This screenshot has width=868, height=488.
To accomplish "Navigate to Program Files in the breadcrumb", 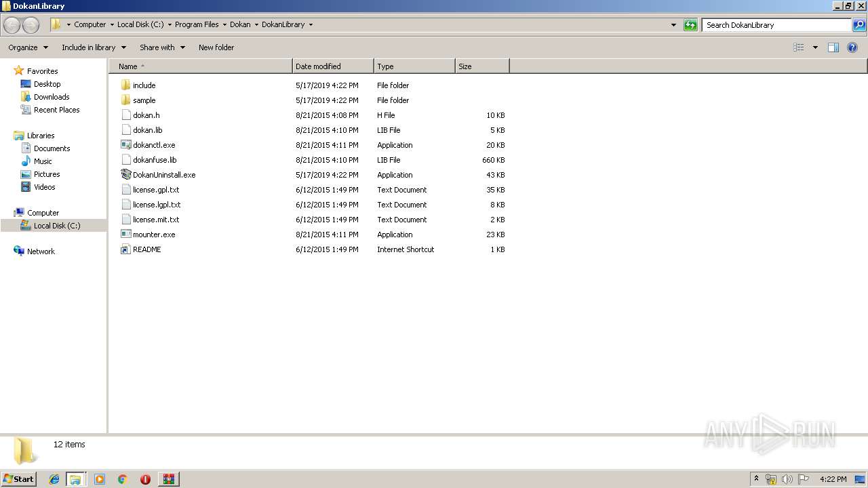I will 197,25.
